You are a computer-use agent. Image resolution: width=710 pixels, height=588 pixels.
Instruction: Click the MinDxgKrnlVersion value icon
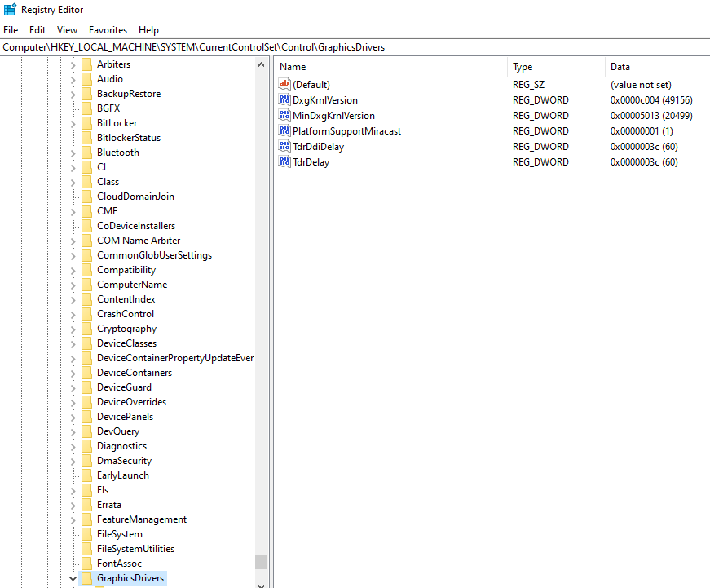(284, 116)
